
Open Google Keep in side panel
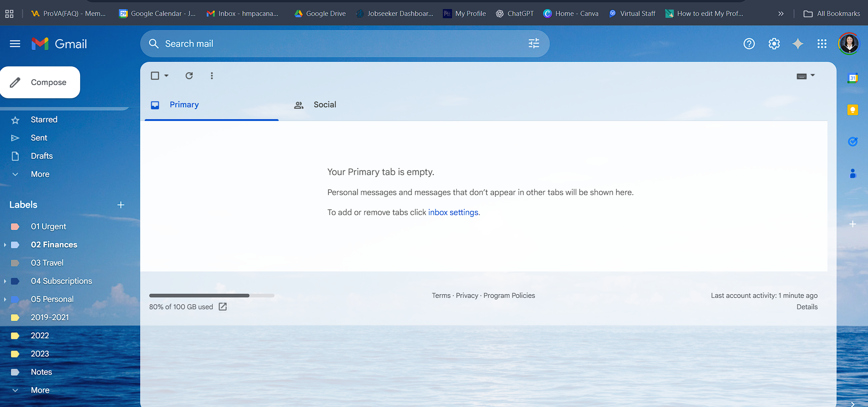853,110
